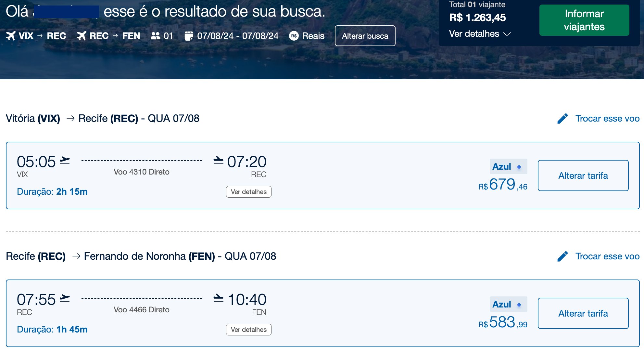This screenshot has width=644, height=352.
Task: Click Alterar tarifa for the R$583,99 flight
Action: (x=583, y=313)
